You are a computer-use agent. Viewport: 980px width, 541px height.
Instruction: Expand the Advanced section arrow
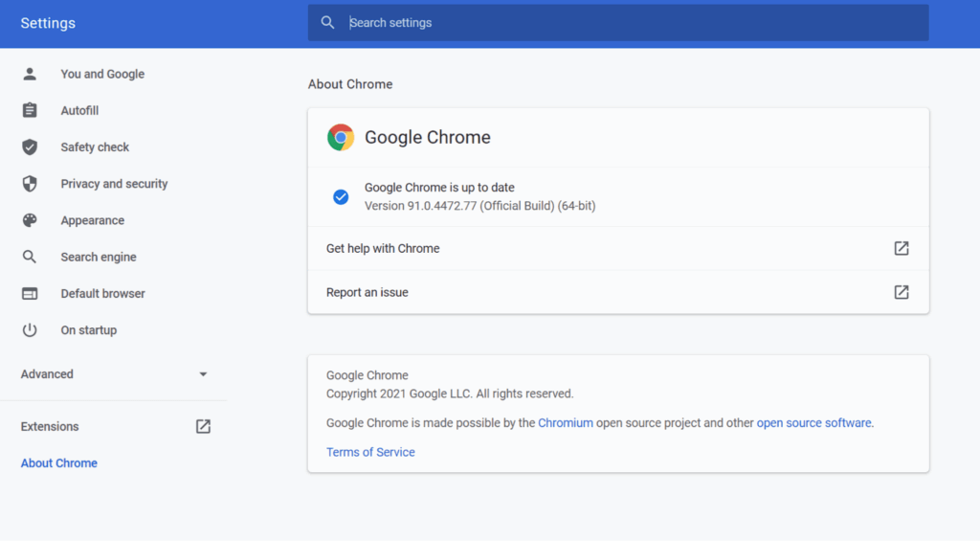pos(203,374)
